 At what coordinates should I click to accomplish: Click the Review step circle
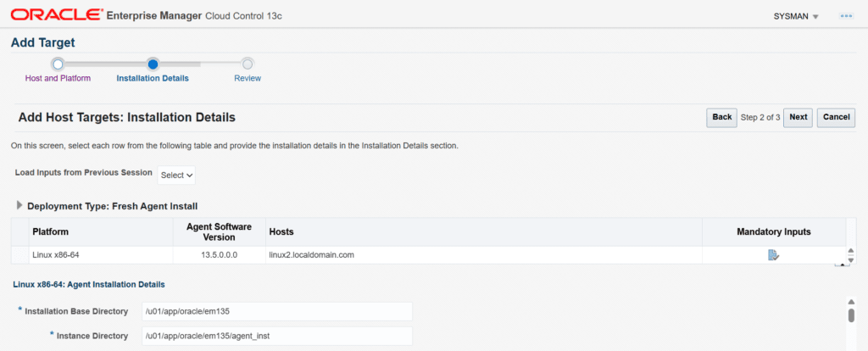coord(248,64)
